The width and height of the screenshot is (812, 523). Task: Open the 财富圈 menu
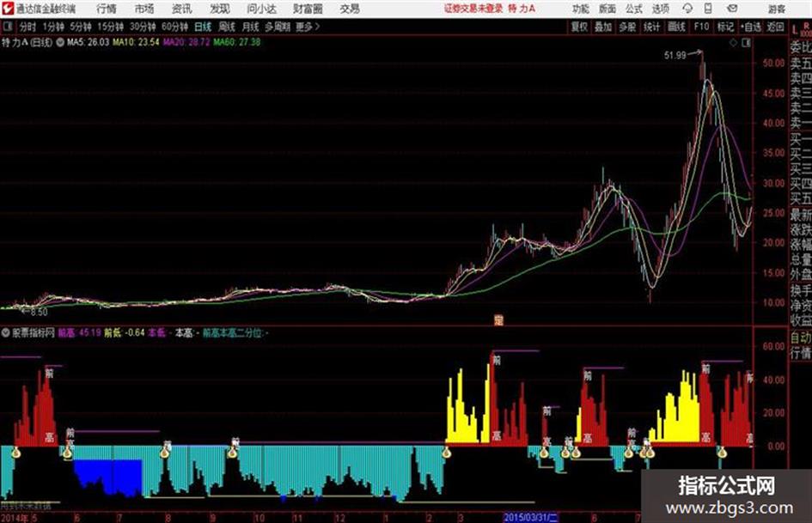[308, 9]
